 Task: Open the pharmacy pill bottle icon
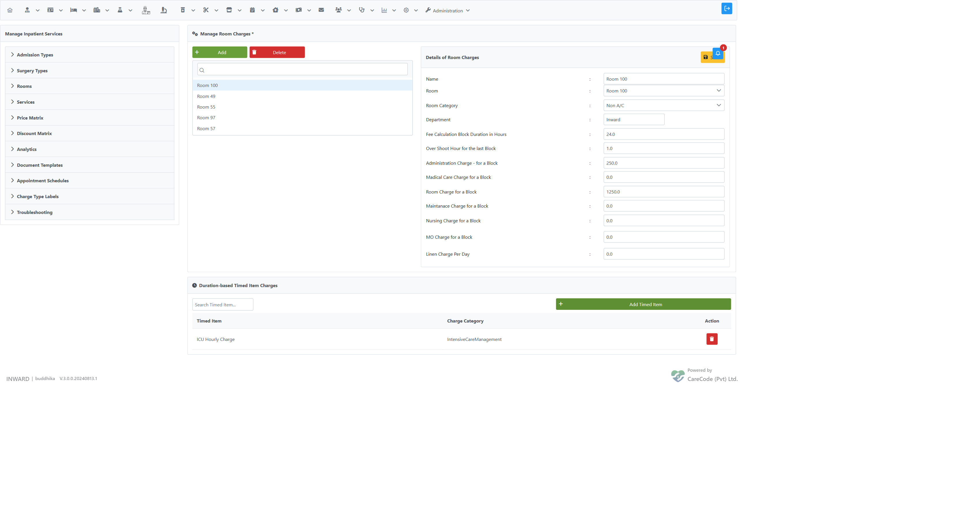coord(183,10)
